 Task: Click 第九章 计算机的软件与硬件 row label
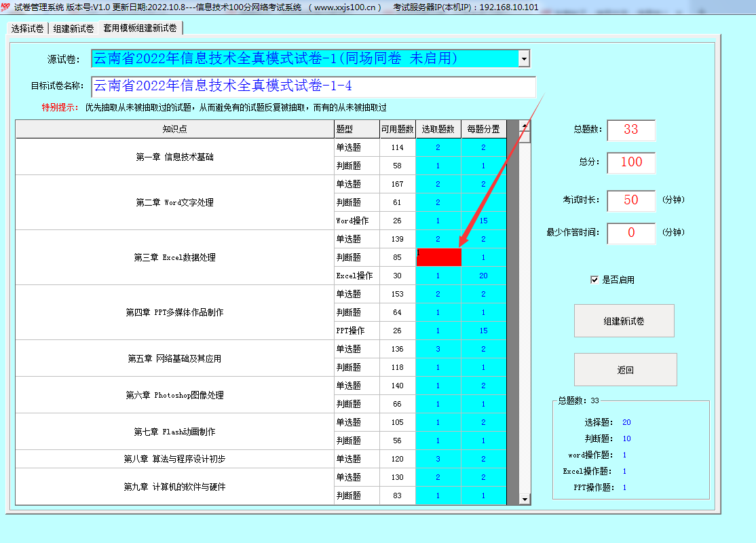pyautogui.click(x=174, y=487)
